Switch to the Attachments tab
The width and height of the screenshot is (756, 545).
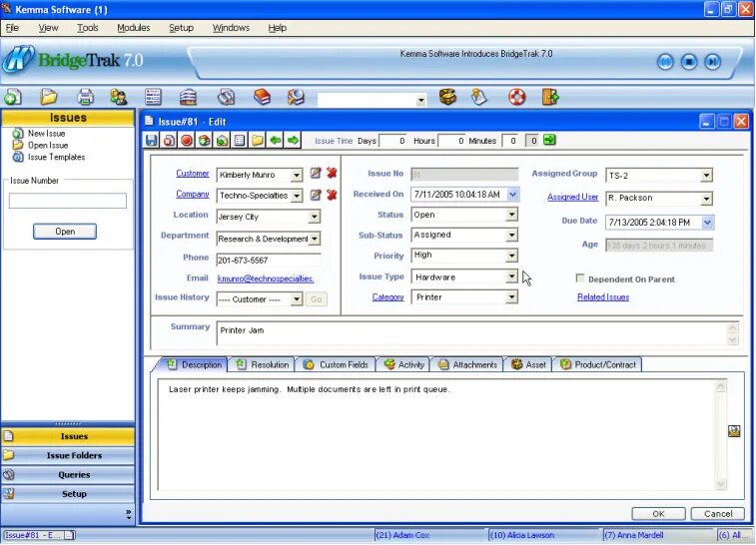coord(467,364)
